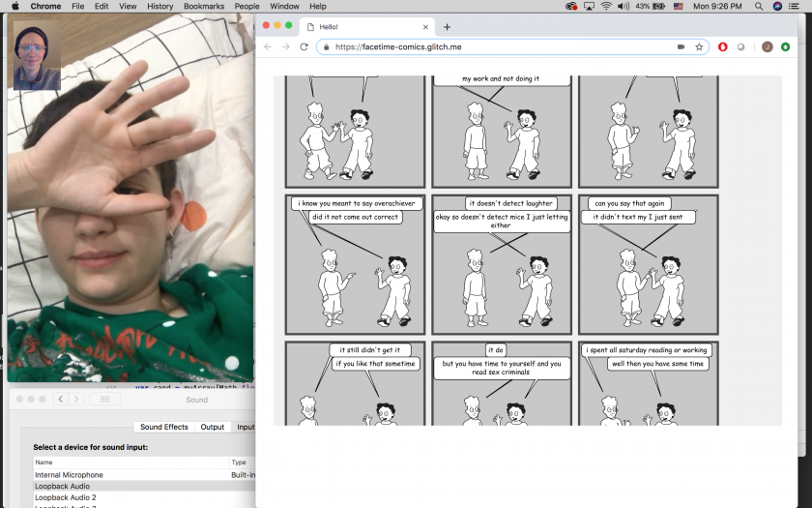Open the History menu
The image size is (812, 508).
point(160,6)
